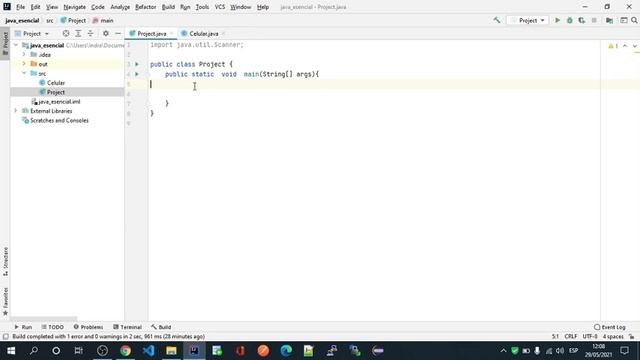Click the Windows Start button

coord(11,351)
